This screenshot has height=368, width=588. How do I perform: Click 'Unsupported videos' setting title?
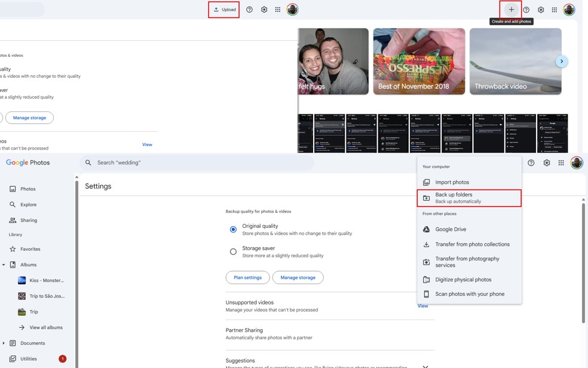249,302
